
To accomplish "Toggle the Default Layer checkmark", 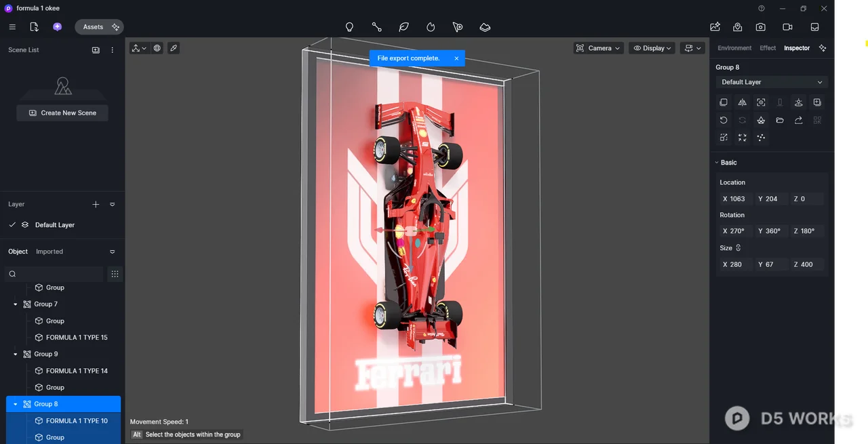I will 12,225.
